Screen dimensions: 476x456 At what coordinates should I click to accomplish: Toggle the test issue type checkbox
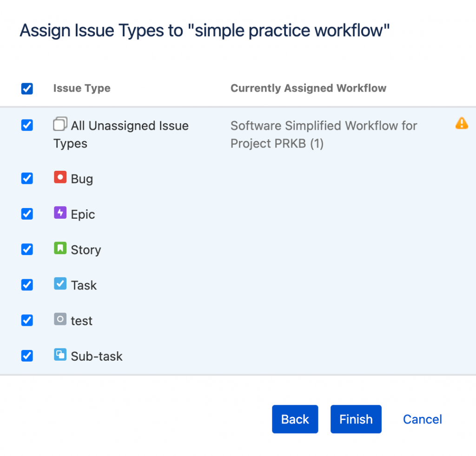pyautogui.click(x=27, y=320)
